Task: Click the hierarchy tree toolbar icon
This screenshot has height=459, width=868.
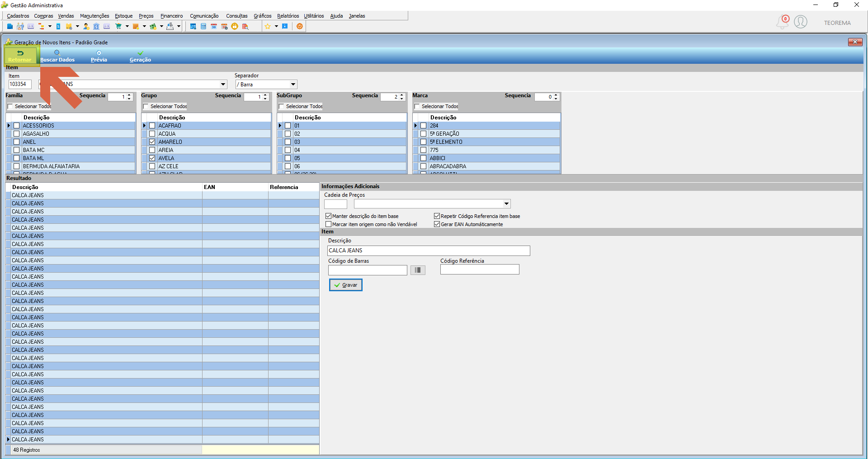Action: (x=41, y=26)
